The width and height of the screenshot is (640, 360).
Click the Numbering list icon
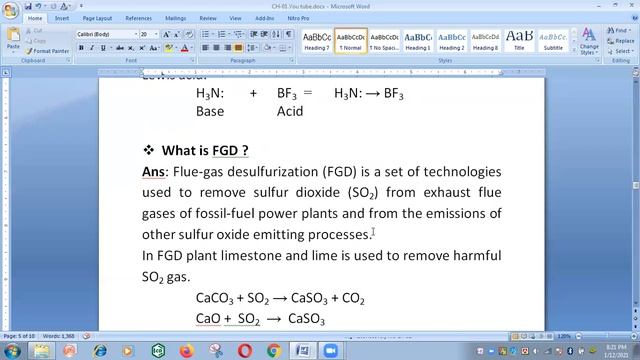coord(222,34)
